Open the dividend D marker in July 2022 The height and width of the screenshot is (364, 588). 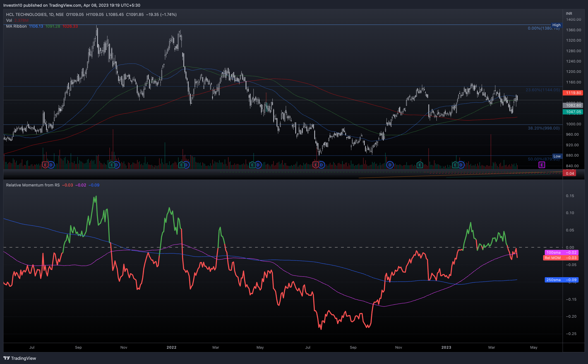pyautogui.click(x=321, y=165)
